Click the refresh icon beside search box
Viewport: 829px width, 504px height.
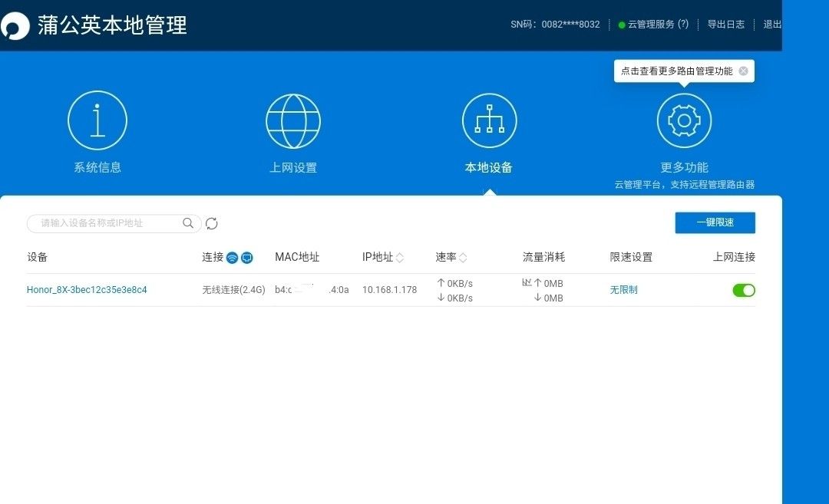tap(212, 223)
